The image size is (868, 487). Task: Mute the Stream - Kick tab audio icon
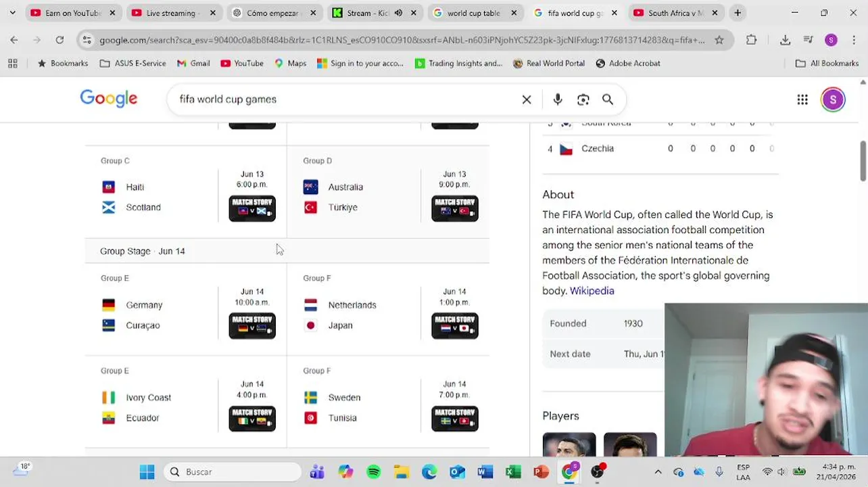tap(399, 13)
